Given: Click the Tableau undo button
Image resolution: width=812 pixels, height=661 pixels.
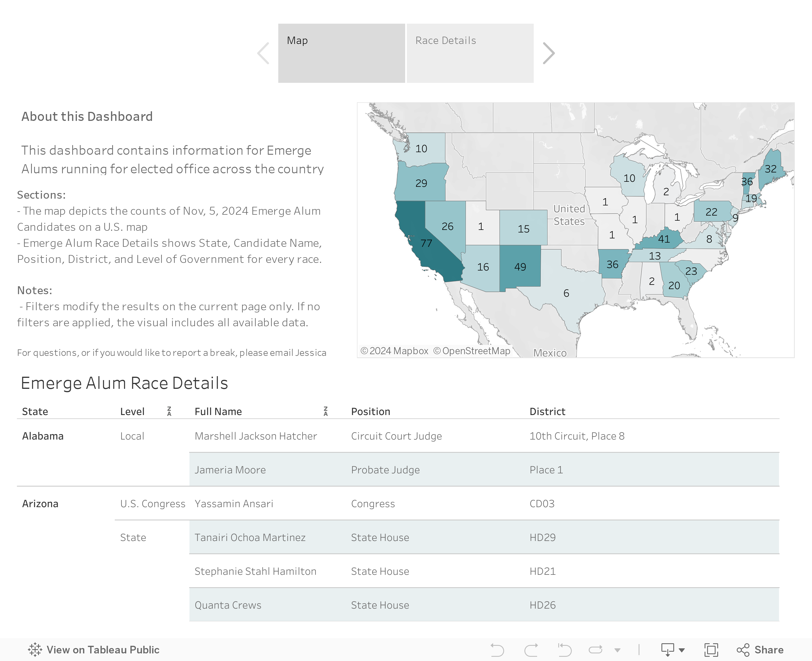Looking at the screenshot, I should (x=497, y=649).
